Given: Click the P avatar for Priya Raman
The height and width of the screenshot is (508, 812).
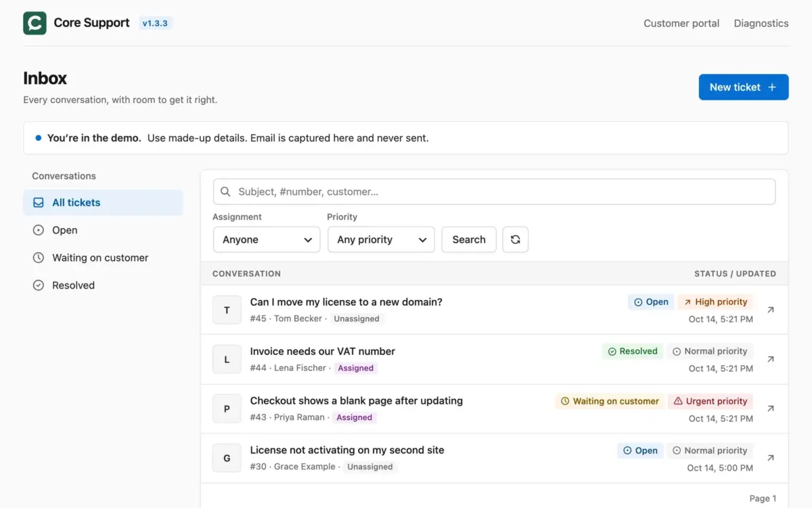Looking at the screenshot, I should click(227, 409).
